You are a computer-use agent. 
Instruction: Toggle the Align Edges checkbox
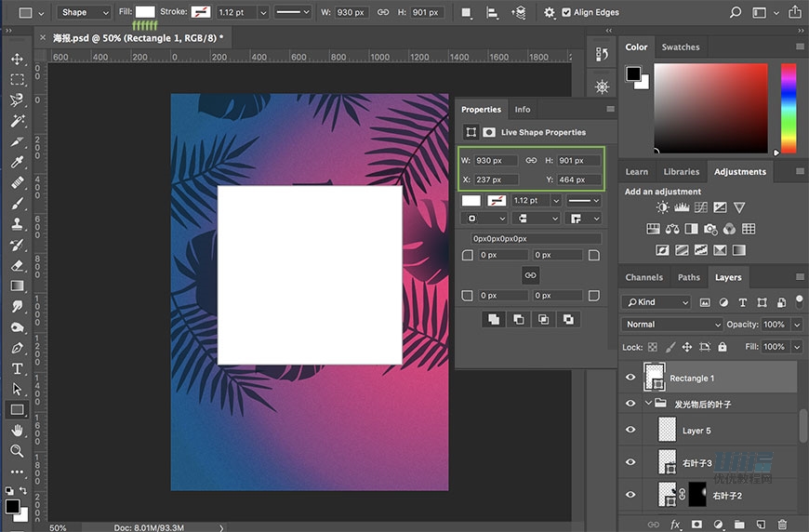point(566,12)
